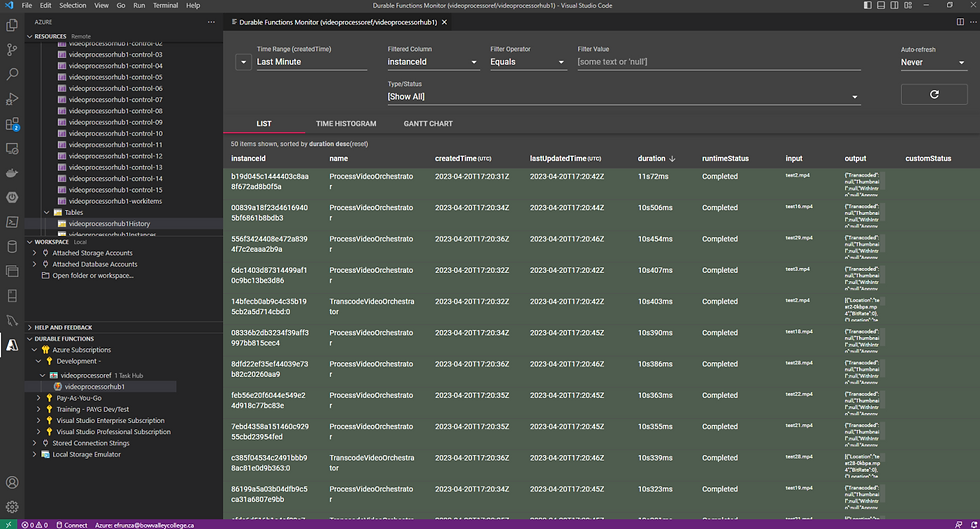Click the Time Range Last Minute field
This screenshot has width=980, height=529.
tap(311, 62)
